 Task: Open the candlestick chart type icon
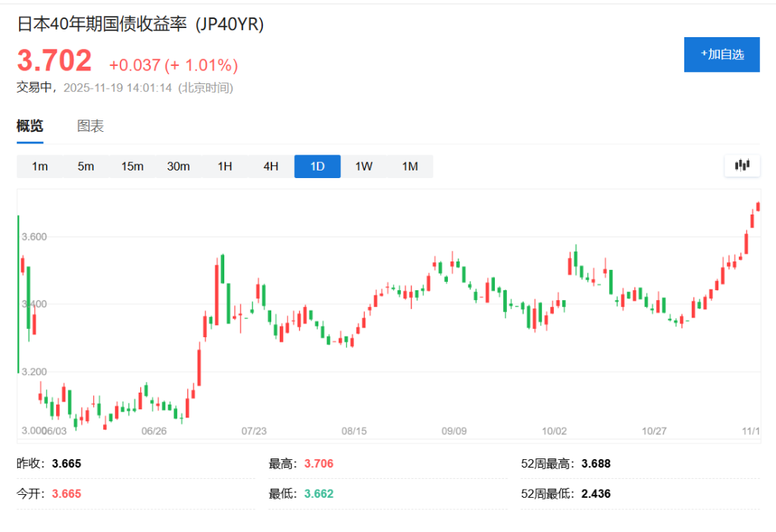coord(742,165)
